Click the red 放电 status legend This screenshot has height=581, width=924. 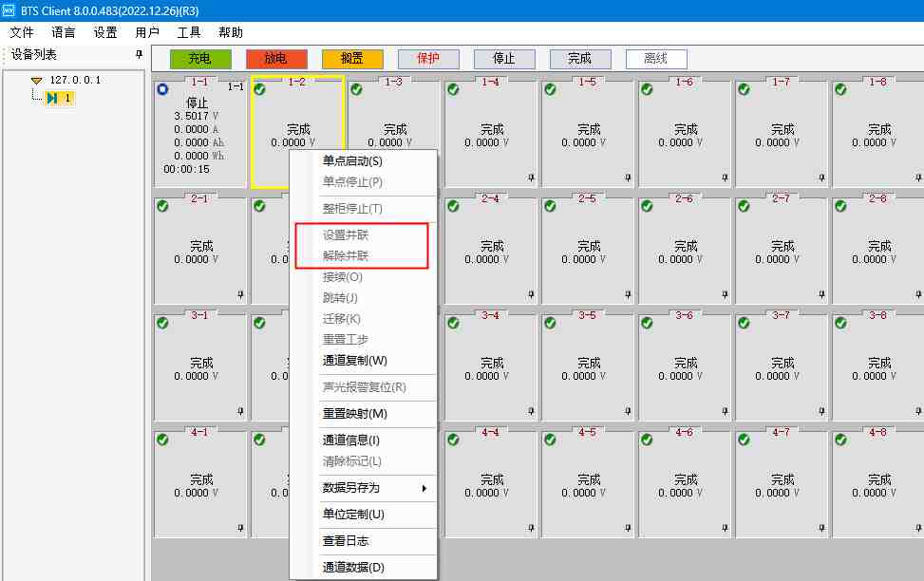coord(276,59)
